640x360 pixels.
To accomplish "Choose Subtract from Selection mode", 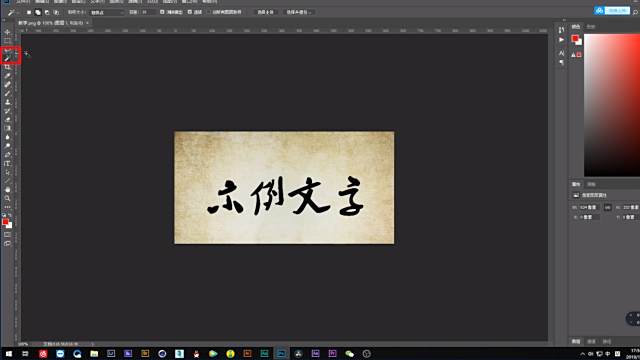I will (x=47, y=13).
